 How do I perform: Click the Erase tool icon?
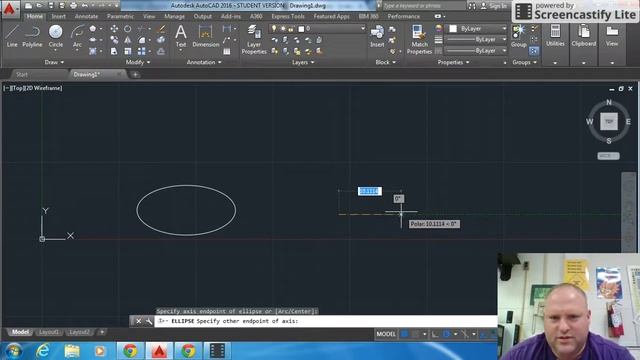pyautogui.click(x=162, y=29)
